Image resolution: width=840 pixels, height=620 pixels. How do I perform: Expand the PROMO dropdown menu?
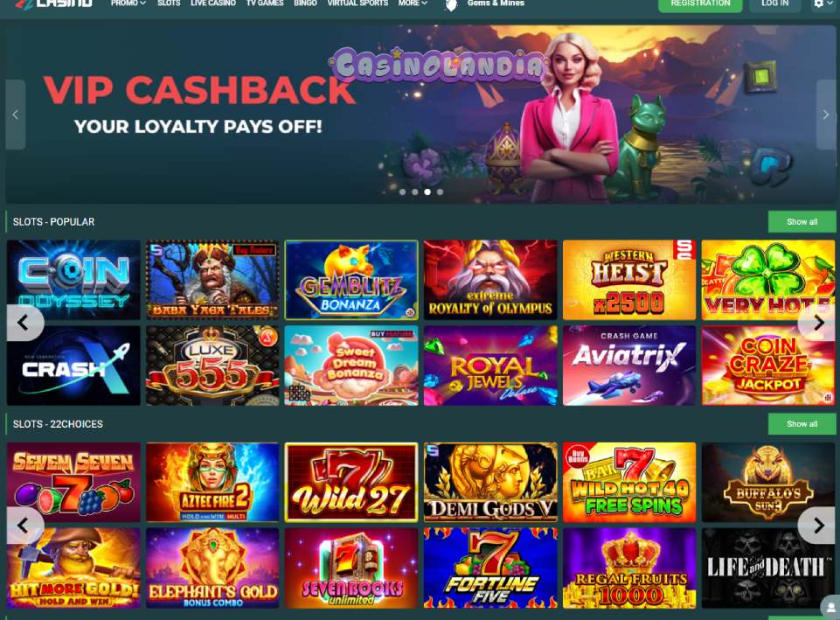[128, 3]
